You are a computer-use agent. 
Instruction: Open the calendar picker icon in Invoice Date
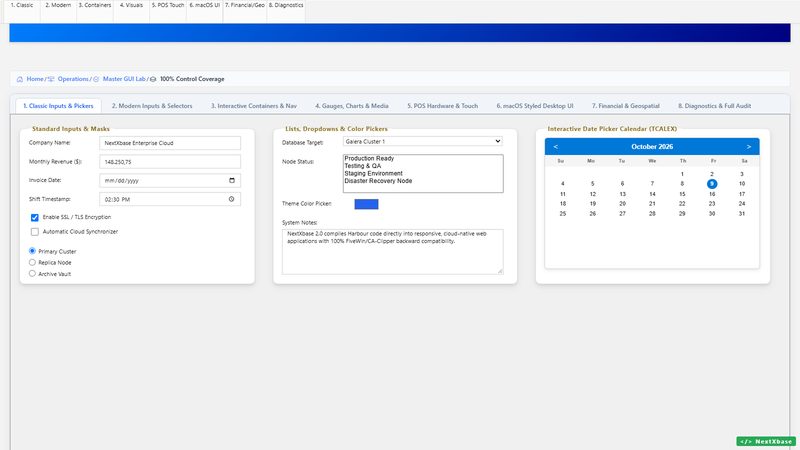pyautogui.click(x=232, y=180)
